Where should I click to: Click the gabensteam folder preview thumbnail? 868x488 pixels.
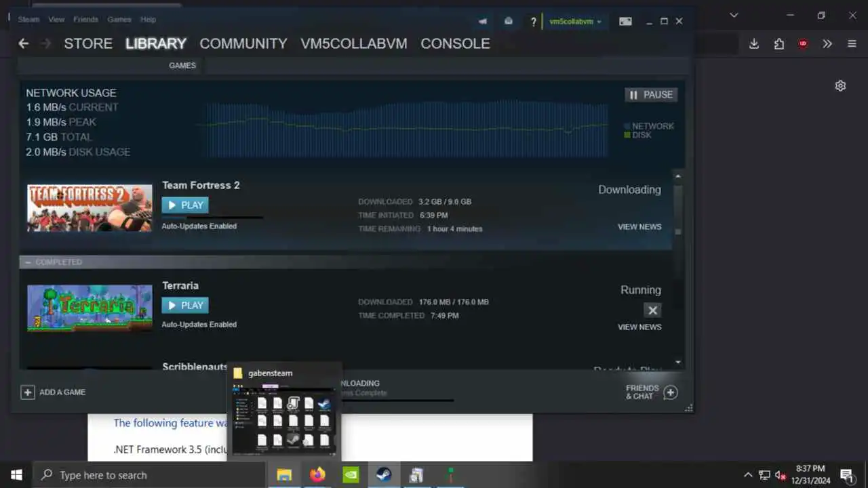tap(284, 422)
